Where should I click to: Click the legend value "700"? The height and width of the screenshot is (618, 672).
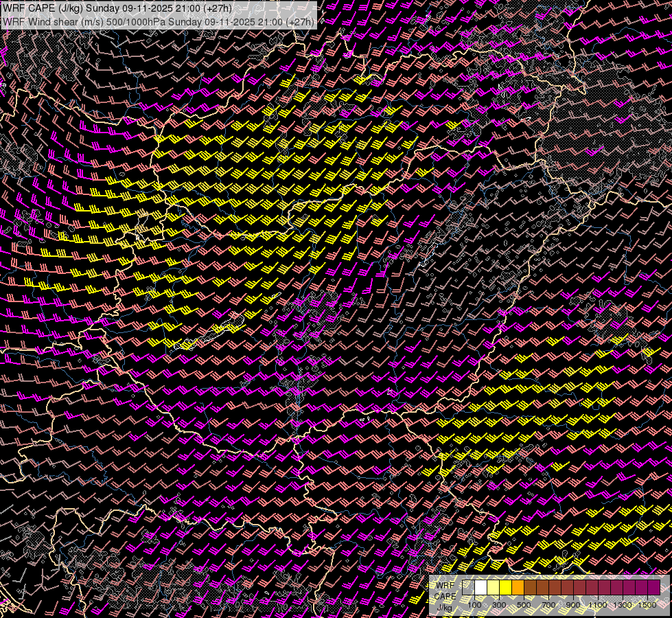[x=548, y=605]
